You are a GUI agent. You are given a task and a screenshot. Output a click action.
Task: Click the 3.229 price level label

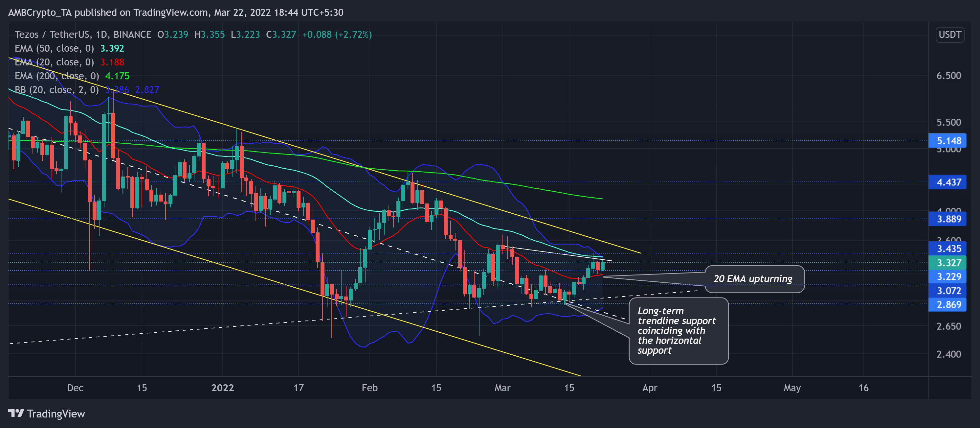tap(947, 276)
